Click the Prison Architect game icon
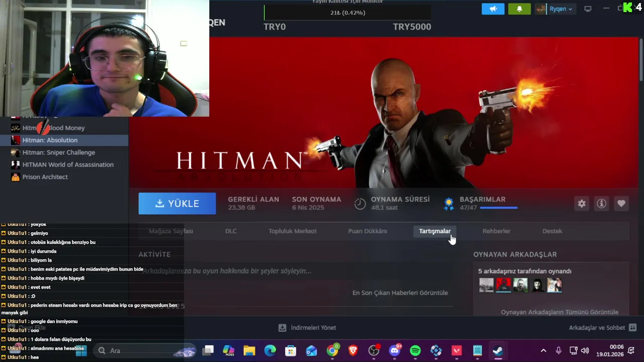644x362 pixels. click(16, 177)
